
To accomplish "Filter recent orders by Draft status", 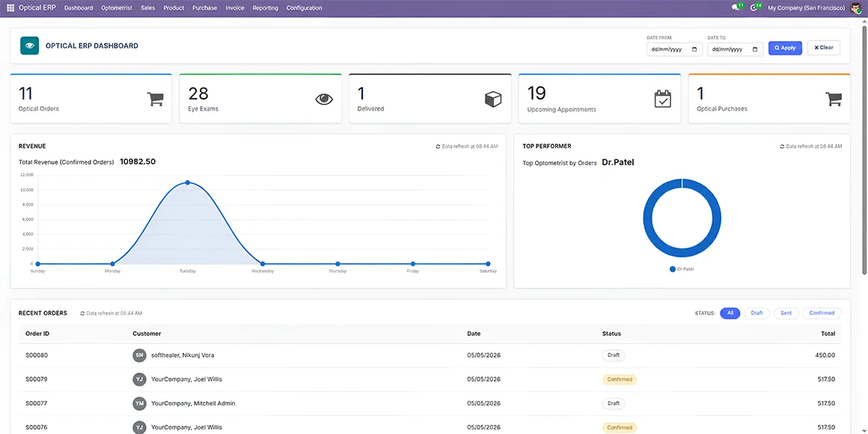I will (x=757, y=314).
